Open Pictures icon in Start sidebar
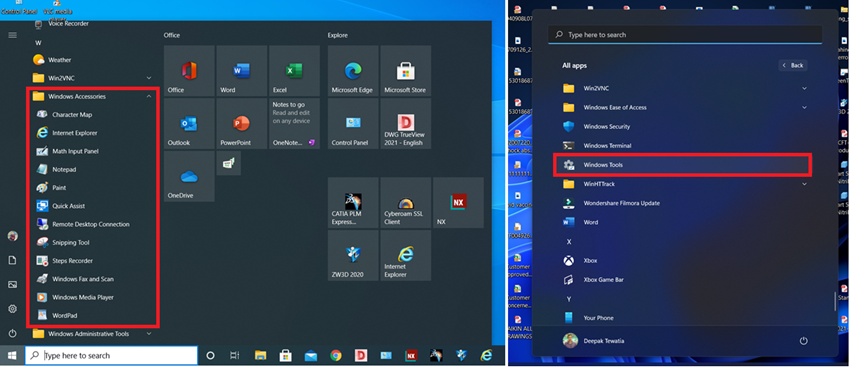This screenshot has width=850, height=367. point(12,285)
